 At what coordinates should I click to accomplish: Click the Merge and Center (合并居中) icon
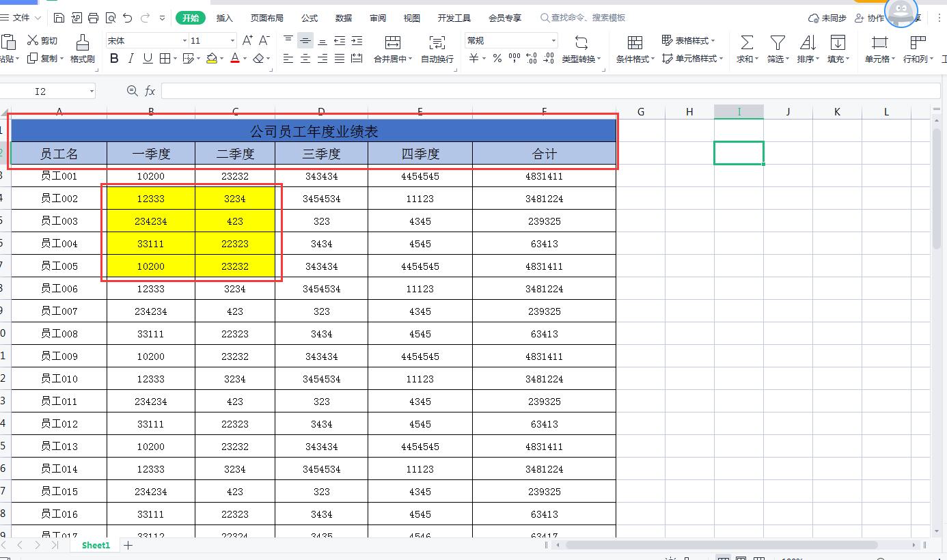coord(392,43)
